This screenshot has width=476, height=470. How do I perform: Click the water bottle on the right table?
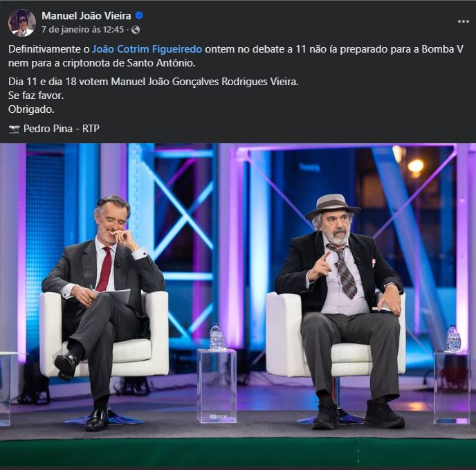click(453, 338)
